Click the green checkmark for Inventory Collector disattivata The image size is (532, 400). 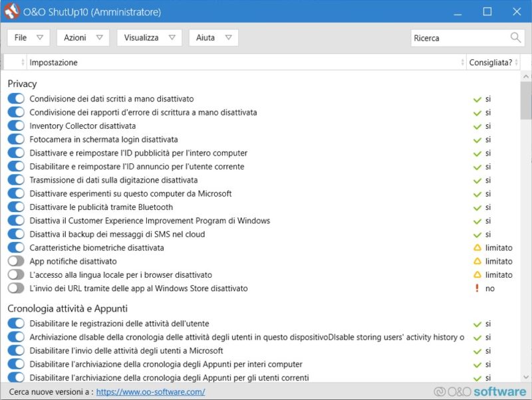[477, 126]
